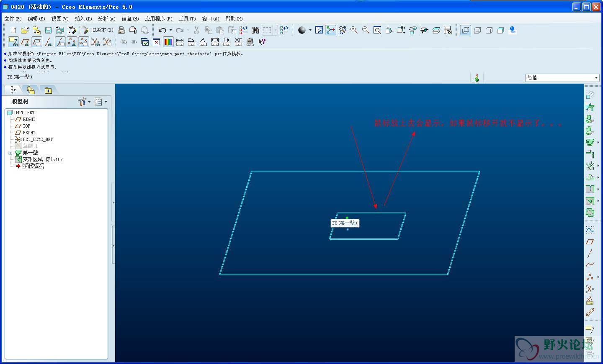Create a new file with the New icon
Screen dimensions: 603x364
[13, 30]
